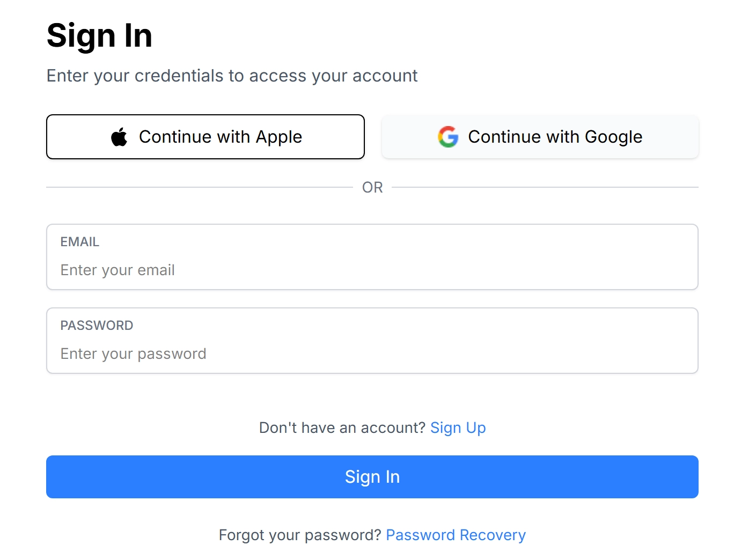This screenshot has width=734, height=560.
Task: Click the "Enter your password" placeholder text
Action: pos(133,354)
